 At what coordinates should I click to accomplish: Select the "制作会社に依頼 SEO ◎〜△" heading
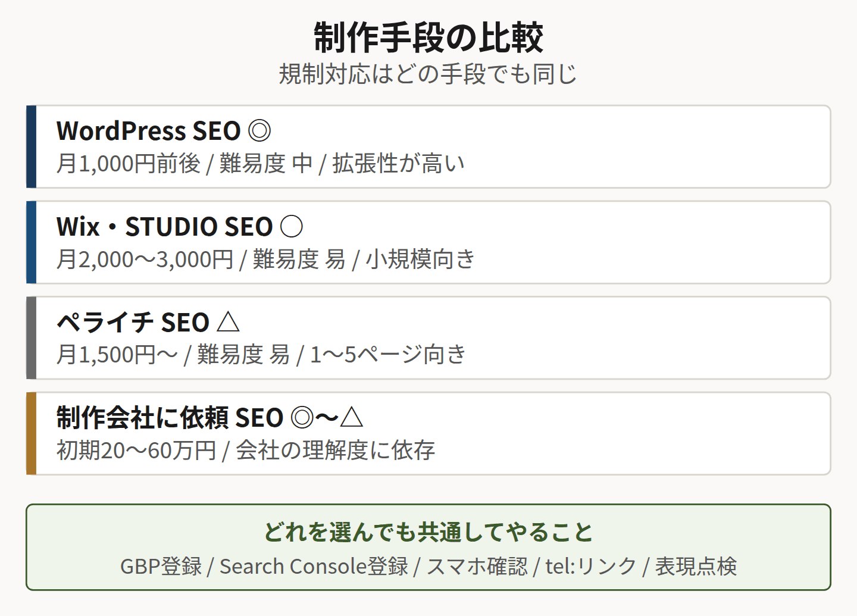click(x=210, y=418)
